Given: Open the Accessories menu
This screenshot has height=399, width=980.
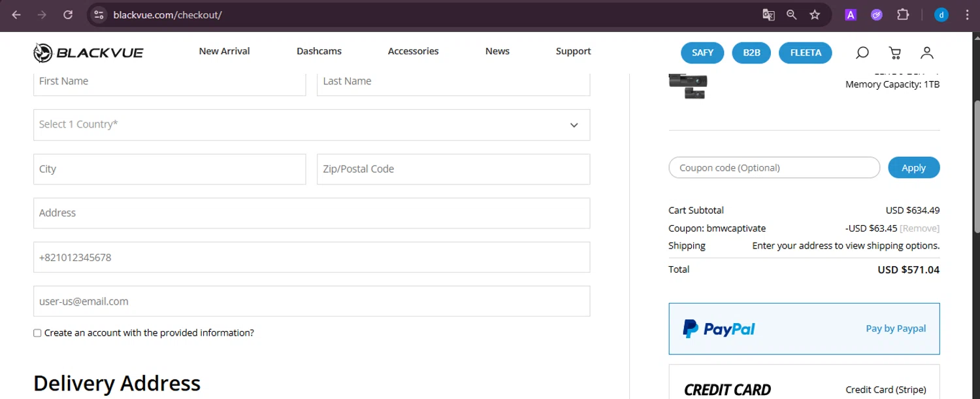Looking at the screenshot, I should tap(413, 51).
